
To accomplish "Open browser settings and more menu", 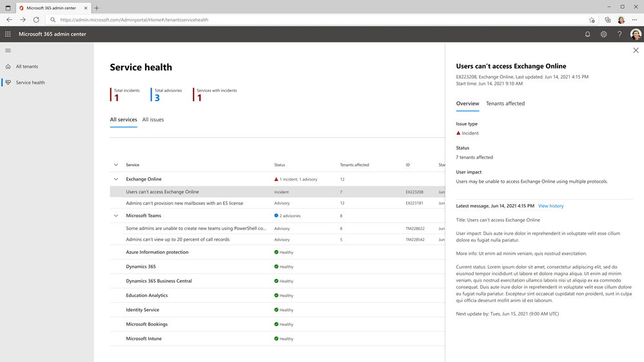I will pyautogui.click(x=634, y=20).
